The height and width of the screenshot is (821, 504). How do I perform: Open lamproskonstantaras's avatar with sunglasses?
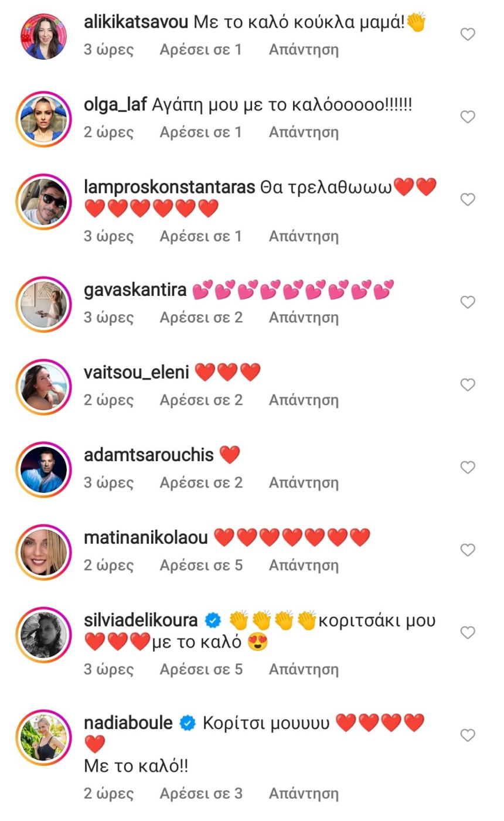(43, 202)
